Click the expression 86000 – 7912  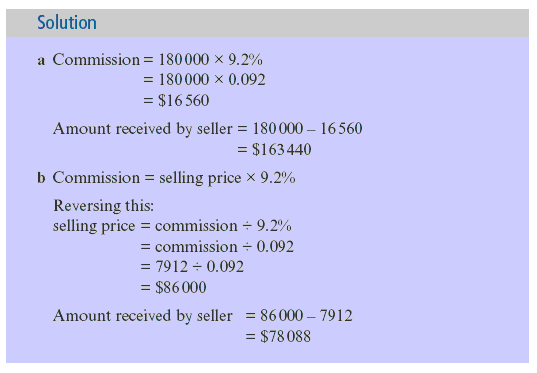pyautogui.click(x=306, y=315)
